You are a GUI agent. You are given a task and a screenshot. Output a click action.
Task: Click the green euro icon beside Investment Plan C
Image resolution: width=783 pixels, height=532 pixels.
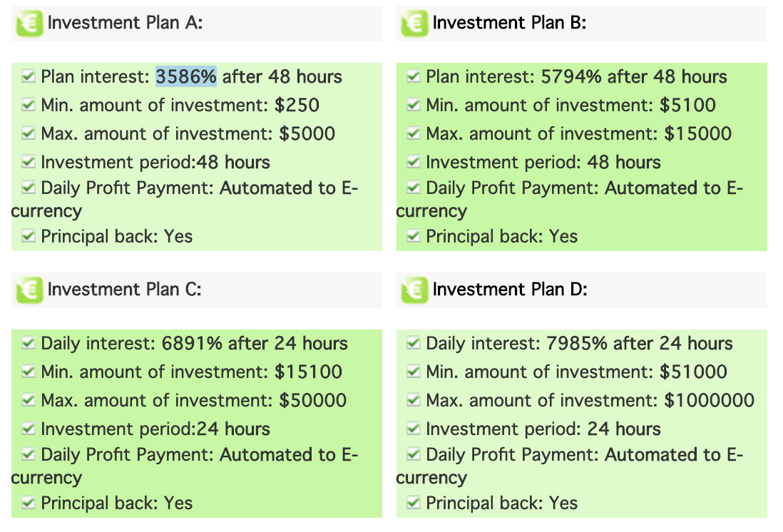(x=29, y=290)
